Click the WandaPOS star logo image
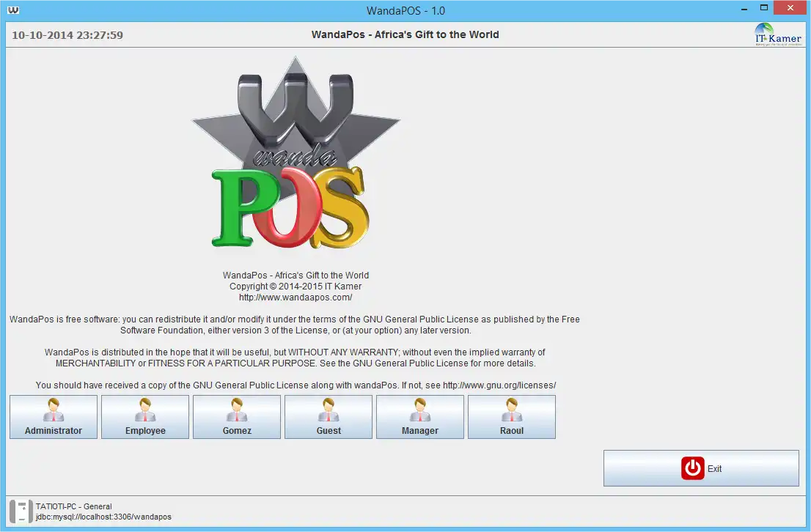 (x=296, y=154)
